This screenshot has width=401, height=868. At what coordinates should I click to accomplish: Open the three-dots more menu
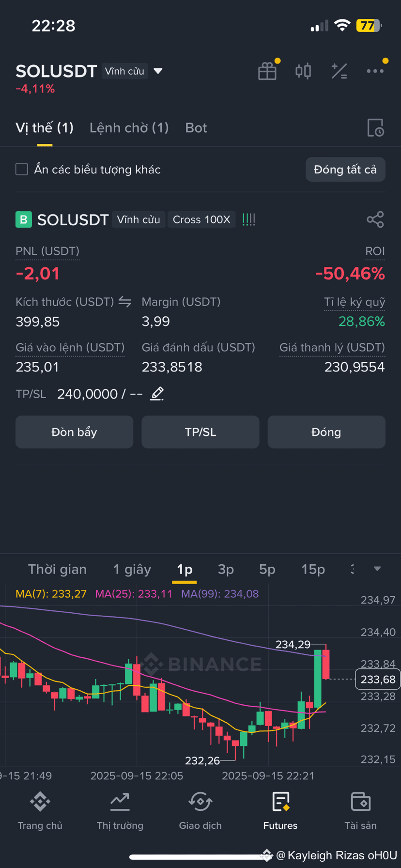(x=375, y=71)
